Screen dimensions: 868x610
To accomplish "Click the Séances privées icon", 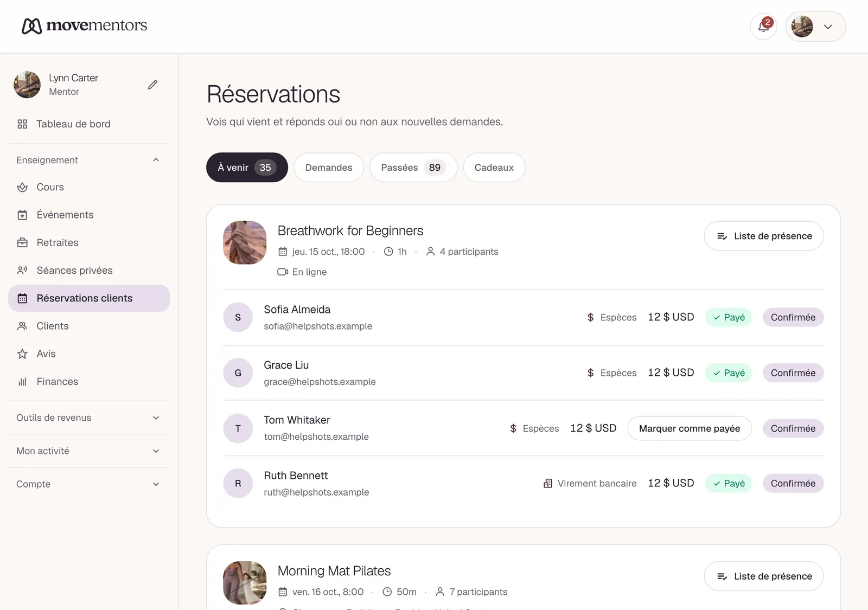I will 22,271.
